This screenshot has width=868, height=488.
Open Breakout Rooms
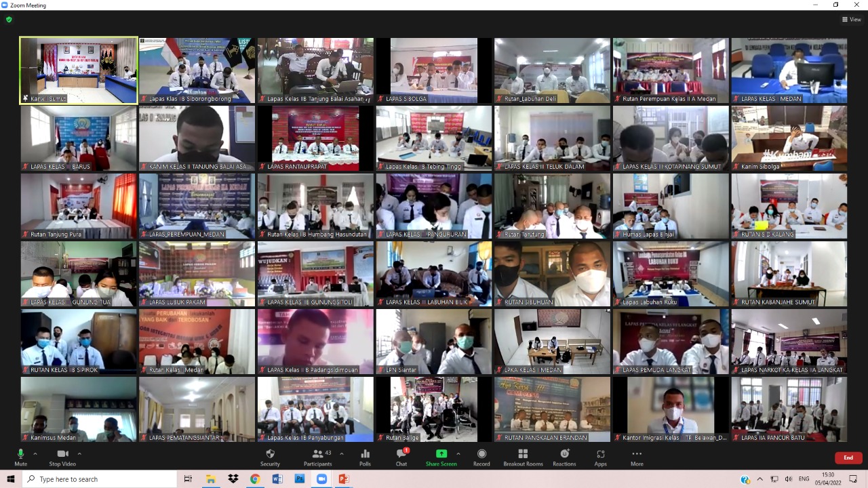point(523,456)
